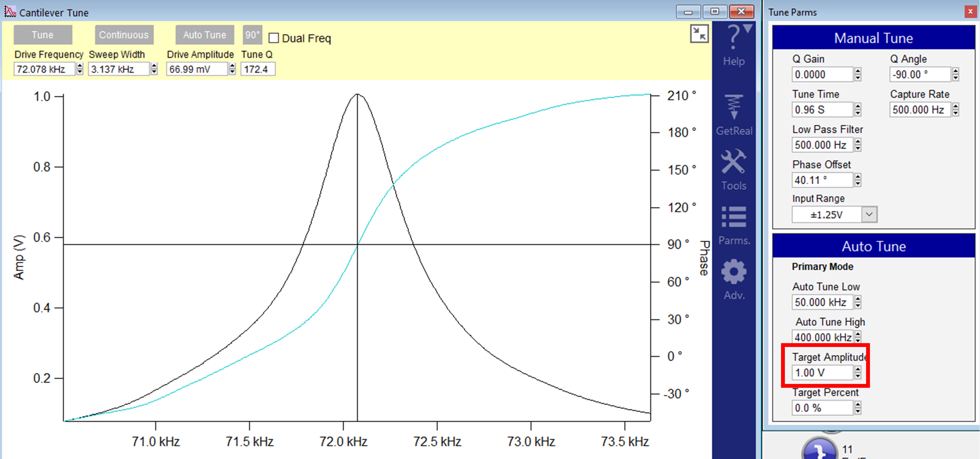Click the Amp (V) axis label
The image size is (980, 459).
tap(19, 257)
